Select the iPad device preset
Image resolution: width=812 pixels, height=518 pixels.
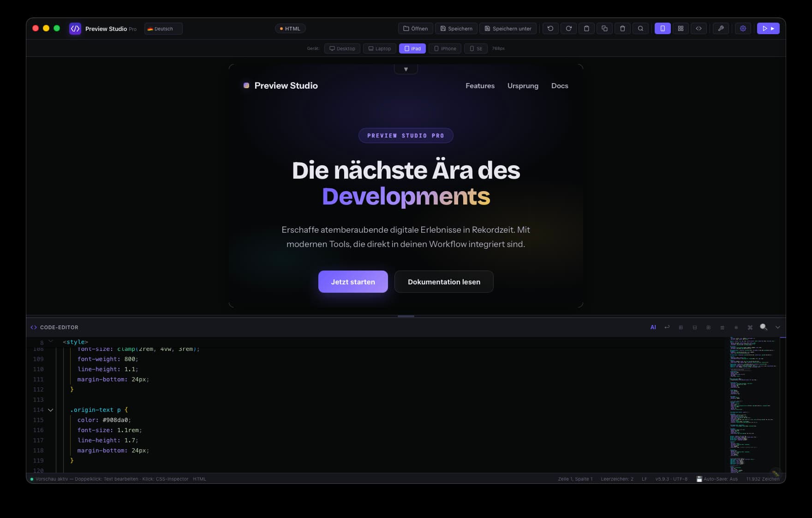point(412,48)
